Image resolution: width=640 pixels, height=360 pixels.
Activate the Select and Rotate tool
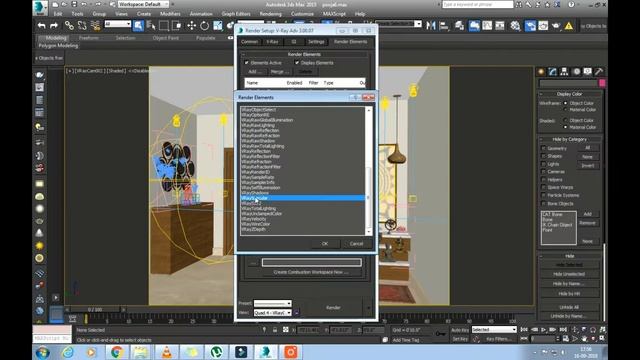204,26
